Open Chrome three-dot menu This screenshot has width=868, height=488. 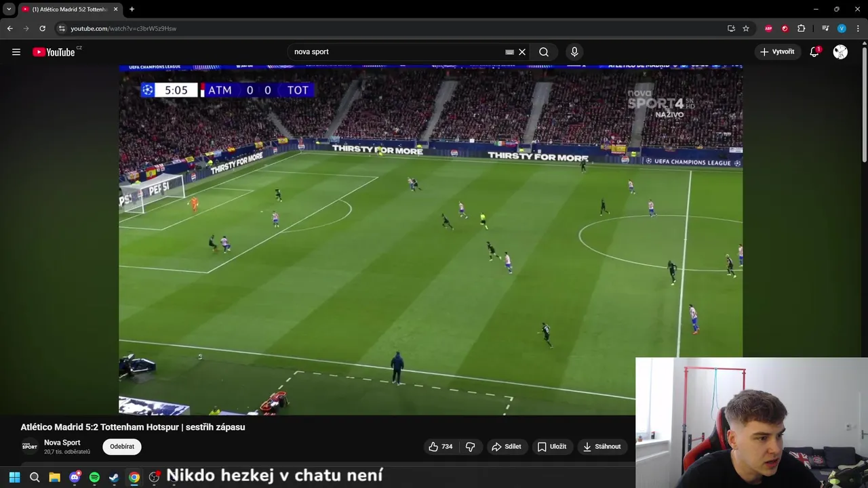858,28
